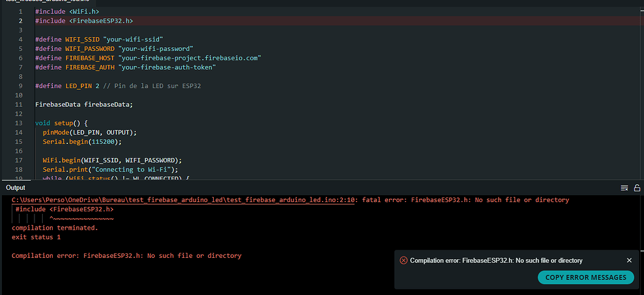Click the FirebaseData firebaseData declaration
The image size is (644, 295).
(84, 104)
